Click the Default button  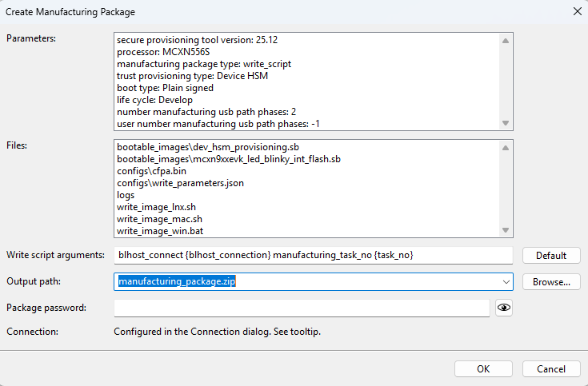551,255
